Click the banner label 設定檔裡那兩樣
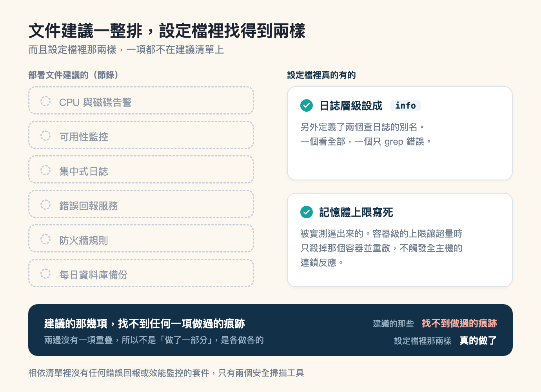This screenshot has height=392, width=541. tap(423, 341)
